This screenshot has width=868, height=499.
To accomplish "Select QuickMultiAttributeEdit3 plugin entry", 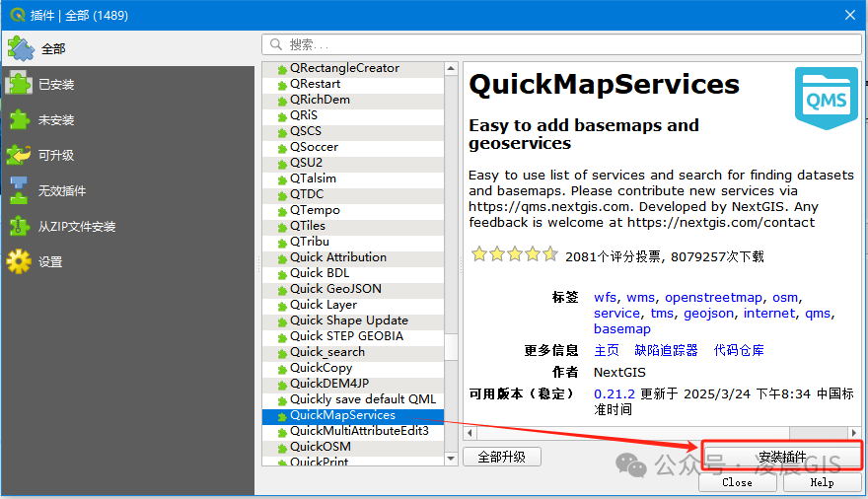I will coord(353,430).
